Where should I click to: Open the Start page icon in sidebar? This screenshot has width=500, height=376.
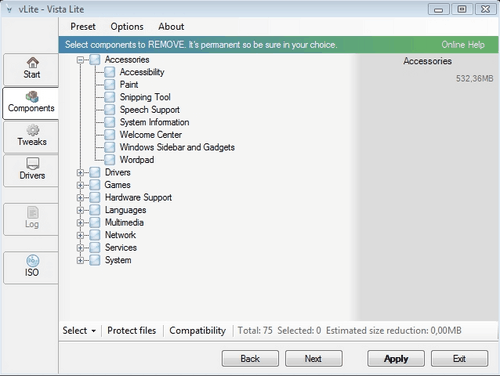(32, 62)
